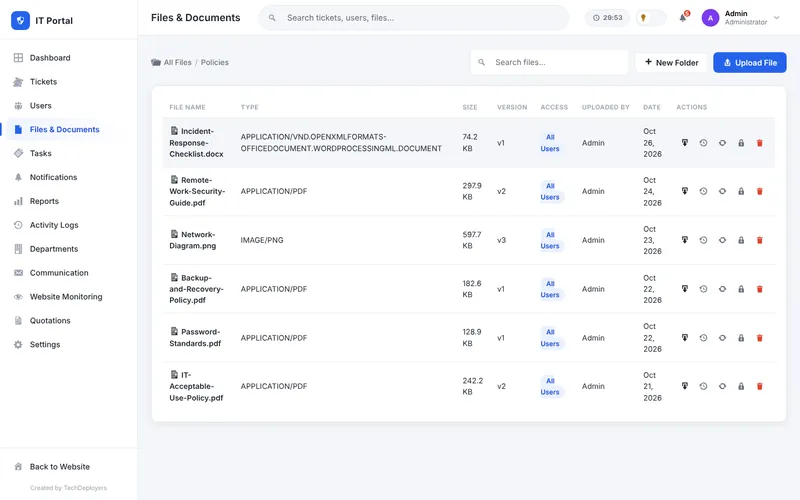Screen dimensions: 800x500
Task: Click the IT-Acceptable-Use-Policy.pdf file name
Action: [x=196, y=386]
